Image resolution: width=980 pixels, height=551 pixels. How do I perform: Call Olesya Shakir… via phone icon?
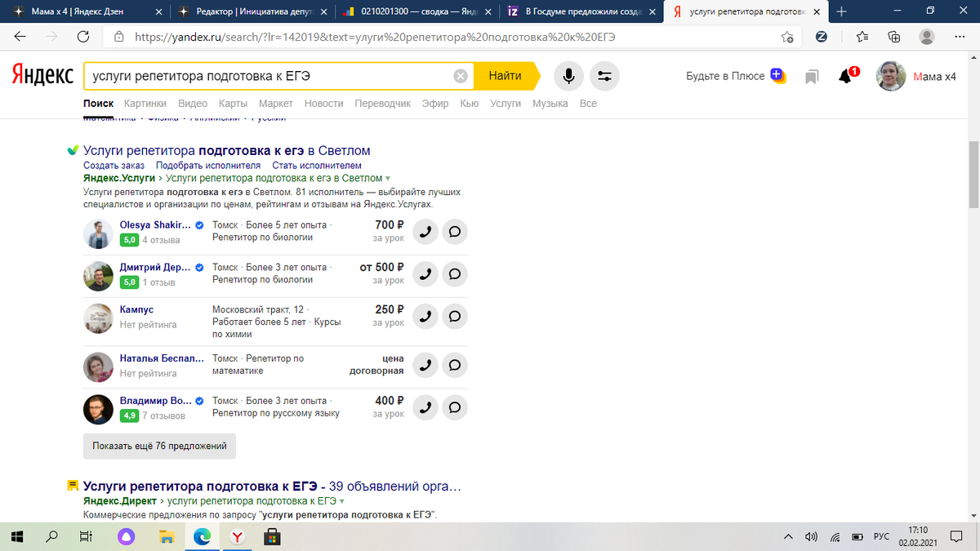pyautogui.click(x=425, y=231)
